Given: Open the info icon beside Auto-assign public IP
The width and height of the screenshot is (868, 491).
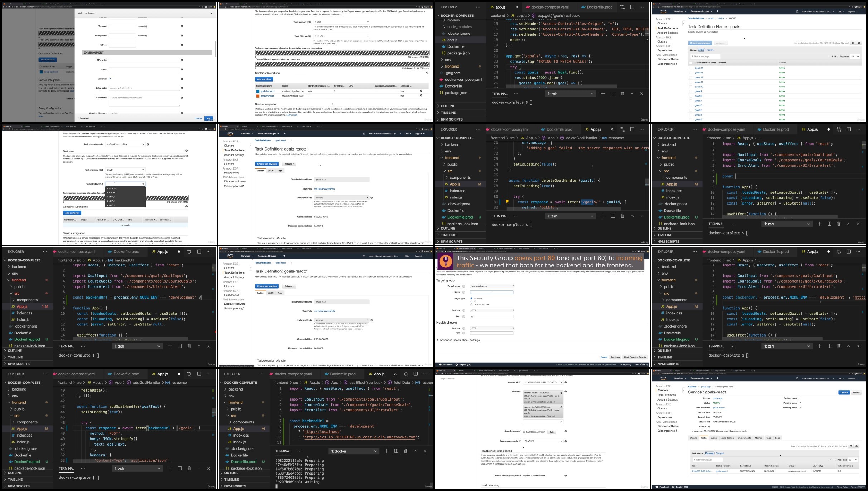Looking at the screenshot, I should tap(566, 441).
